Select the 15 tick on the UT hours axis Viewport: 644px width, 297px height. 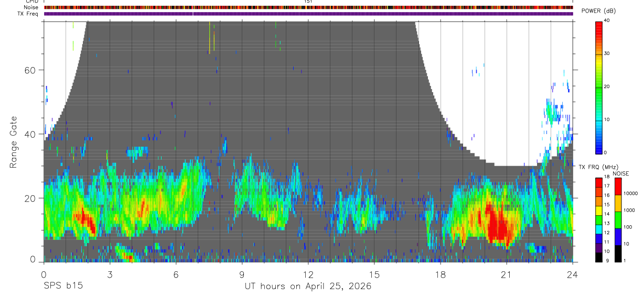click(x=374, y=274)
